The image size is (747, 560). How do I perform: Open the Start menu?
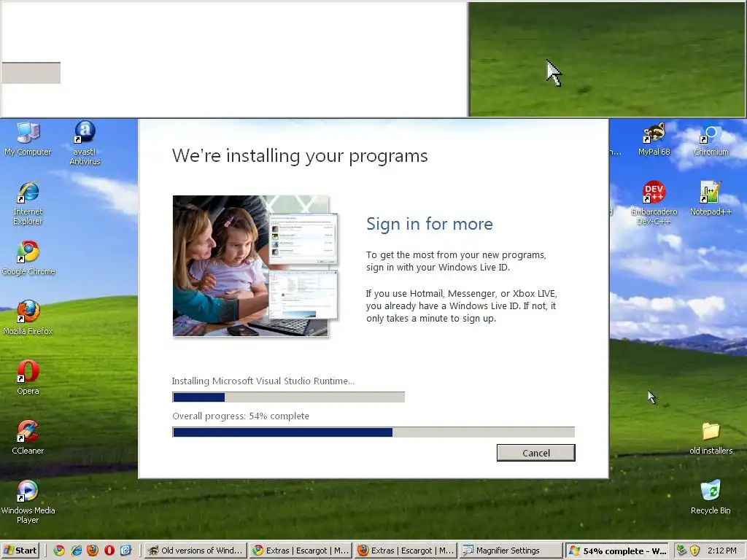pos(20,551)
